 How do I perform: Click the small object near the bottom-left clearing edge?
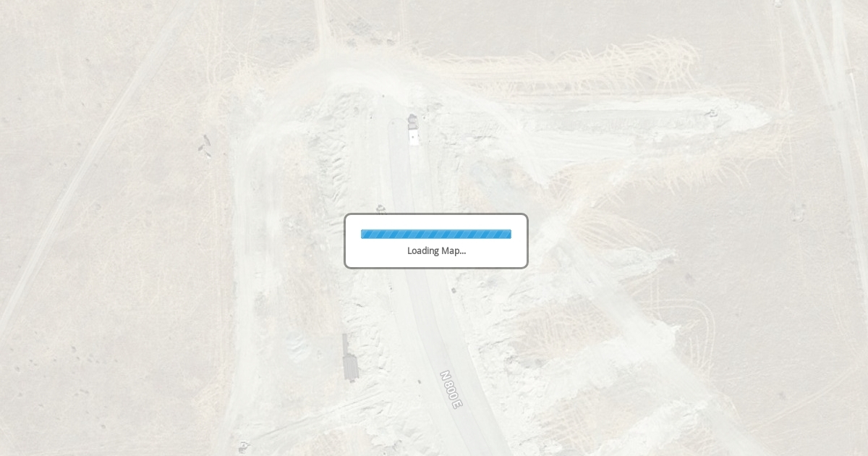244,446
